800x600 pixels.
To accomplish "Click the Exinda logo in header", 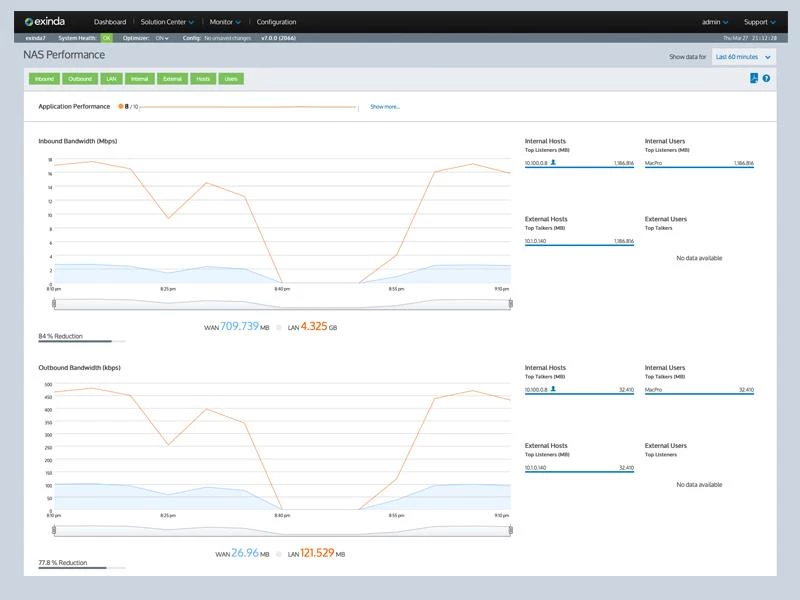I will (45, 21).
